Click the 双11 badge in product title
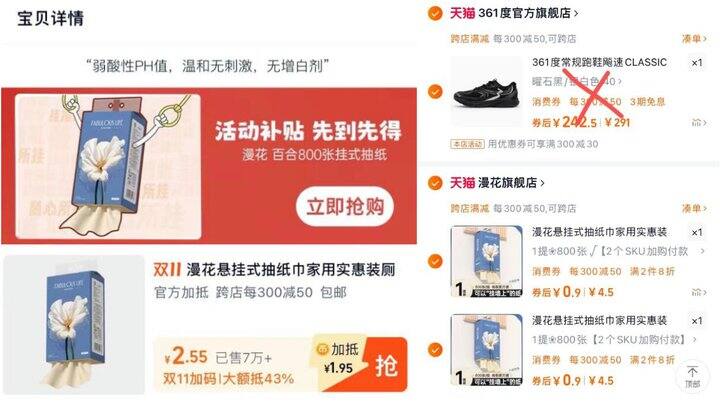The height and width of the screenshot is (402, 720). pos(167,269)
